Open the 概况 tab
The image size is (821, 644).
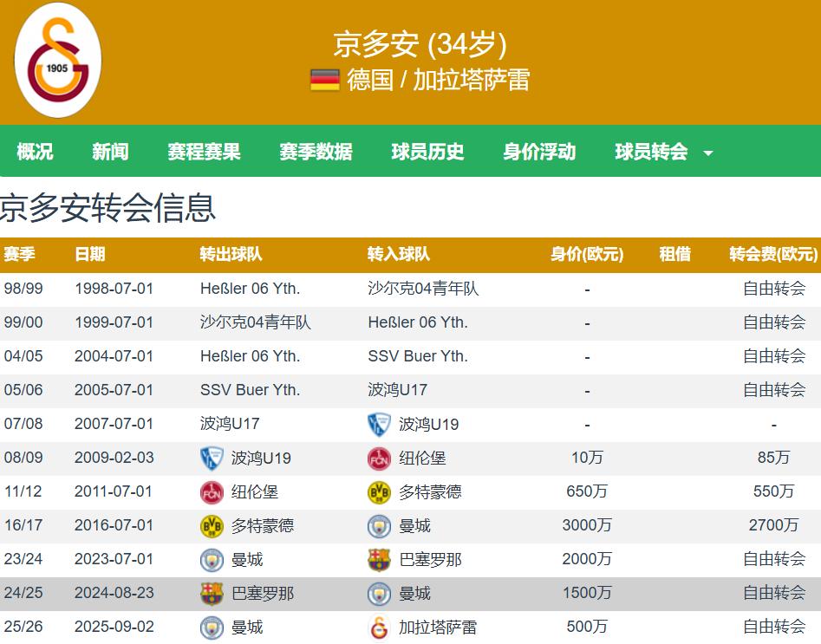click(x=35, y=152)
